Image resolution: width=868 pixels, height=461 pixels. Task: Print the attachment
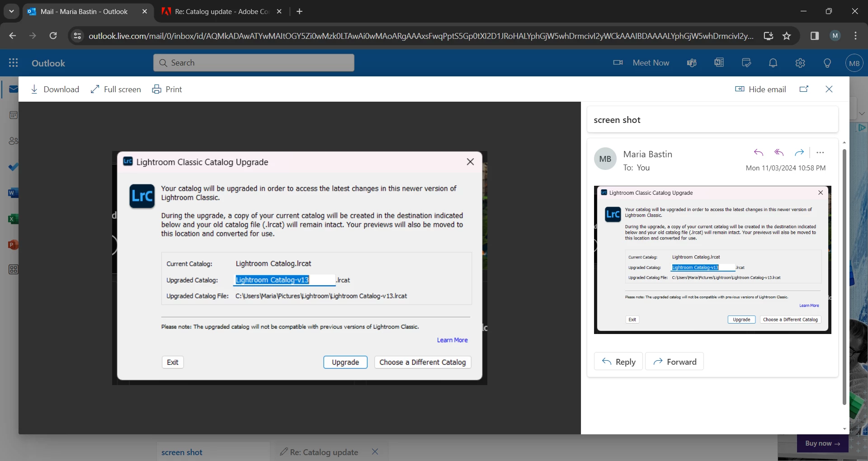pyautogui.click(x=167, y=89)
